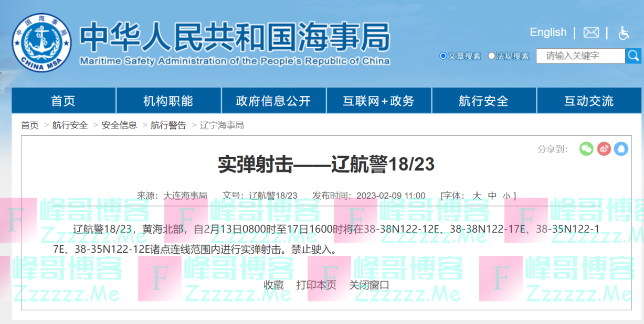Select the 文章搜索 radio button
The height and width of the screenshot is (324, 644).
[x=443, y=56]
